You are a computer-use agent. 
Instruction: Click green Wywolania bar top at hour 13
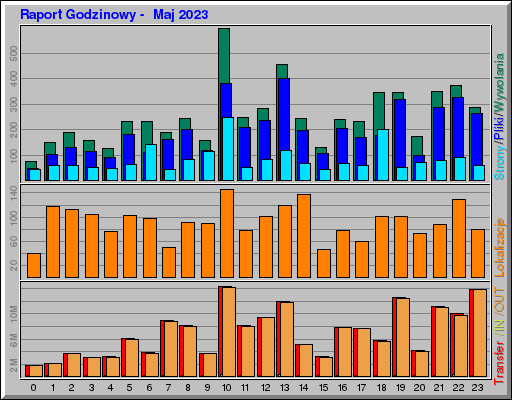282,71
